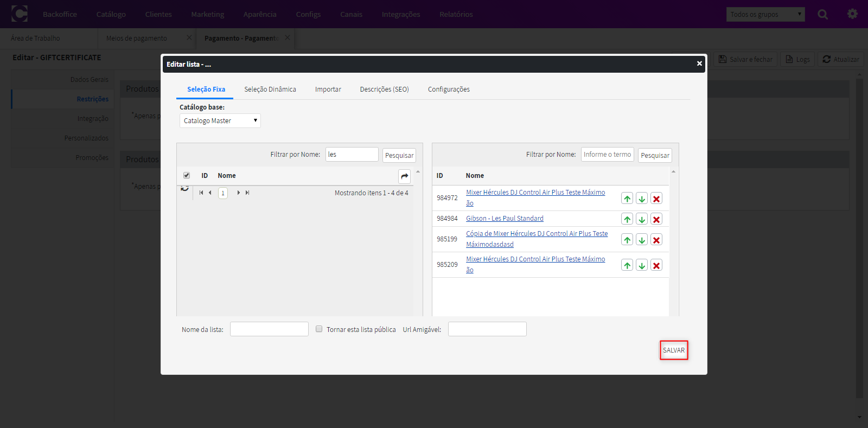
Task: Toggle the select-all checkbox in left grid
Action: (187, 175)
